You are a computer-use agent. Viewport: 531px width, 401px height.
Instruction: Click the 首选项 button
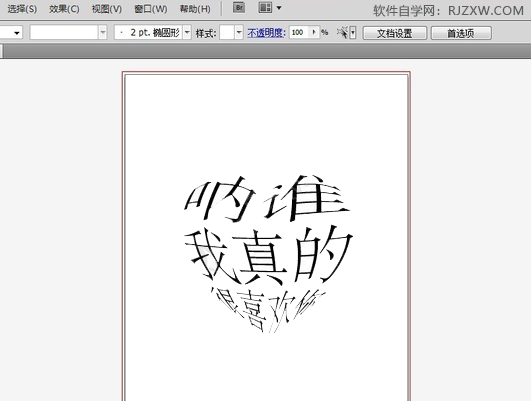(461, 33)
